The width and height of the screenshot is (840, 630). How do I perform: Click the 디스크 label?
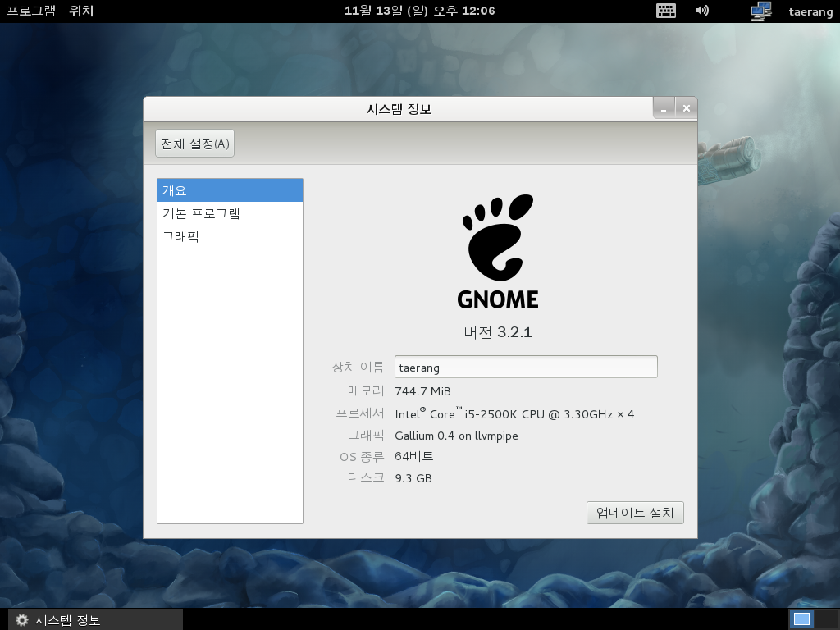coord(366,477)
